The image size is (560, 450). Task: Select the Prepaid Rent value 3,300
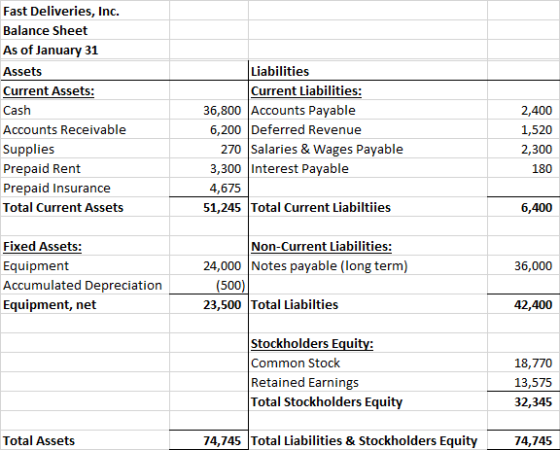click(225, 169)
